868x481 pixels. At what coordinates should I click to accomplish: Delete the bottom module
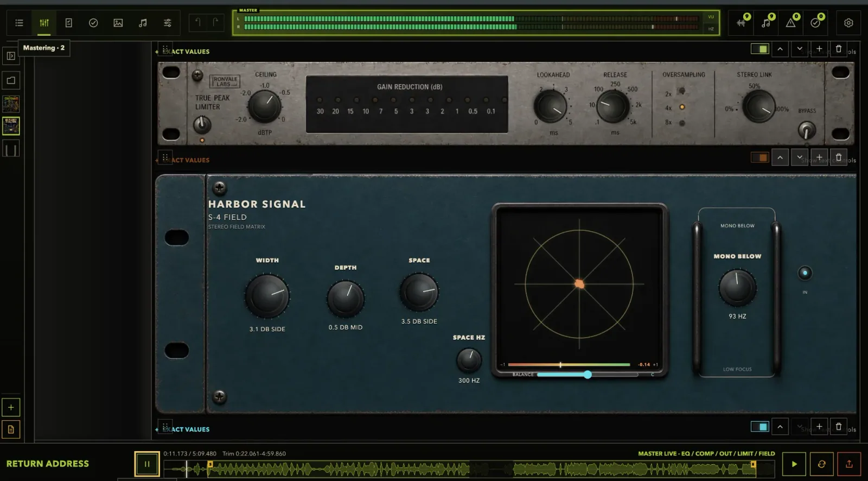click(839, 427)
